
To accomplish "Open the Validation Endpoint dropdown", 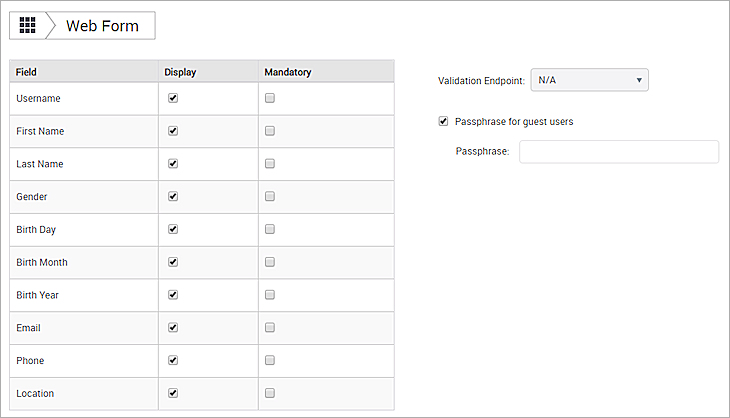I will pos(589,80).
